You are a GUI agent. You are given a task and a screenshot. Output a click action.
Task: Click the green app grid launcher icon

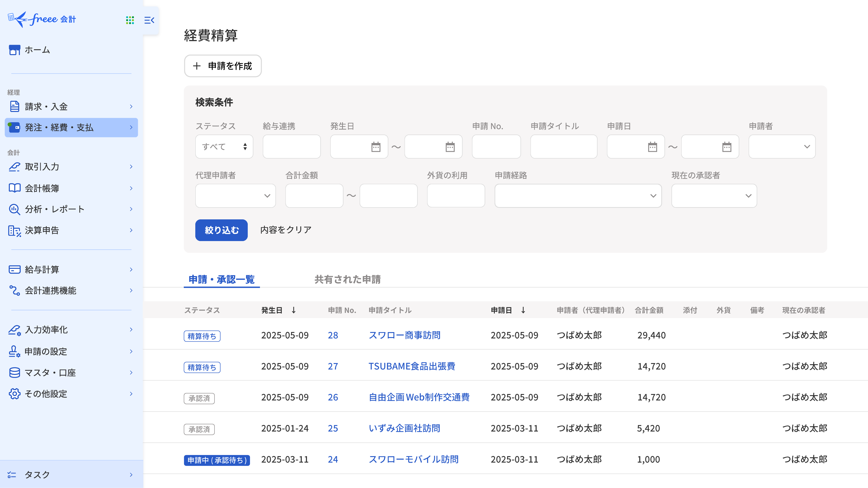click(x=130, y=20)
